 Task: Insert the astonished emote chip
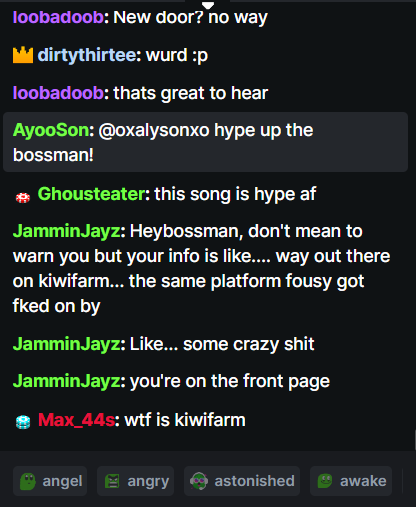click(242, 481)
